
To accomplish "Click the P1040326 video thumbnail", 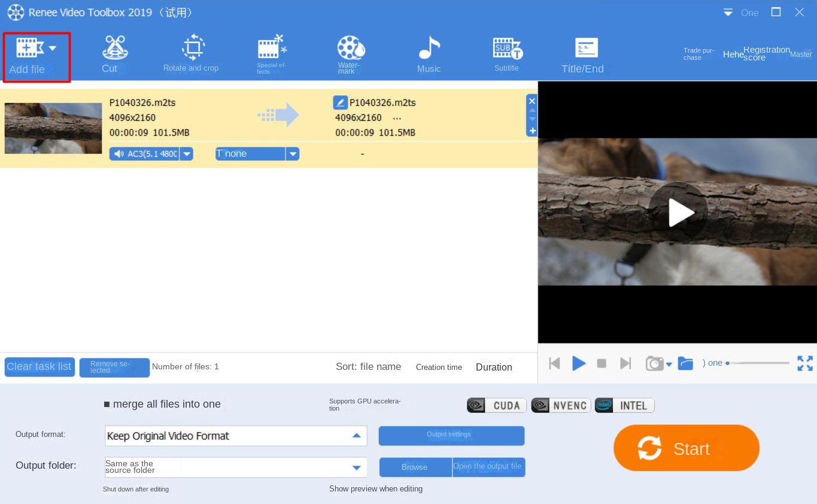I will pos(53,127).
